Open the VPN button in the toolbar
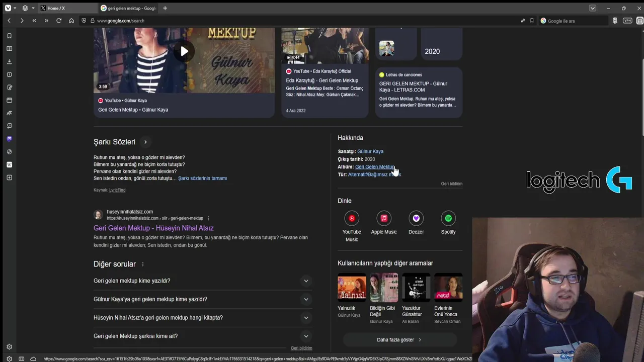Screen dimensions: 644x362 tap(627, 21)
